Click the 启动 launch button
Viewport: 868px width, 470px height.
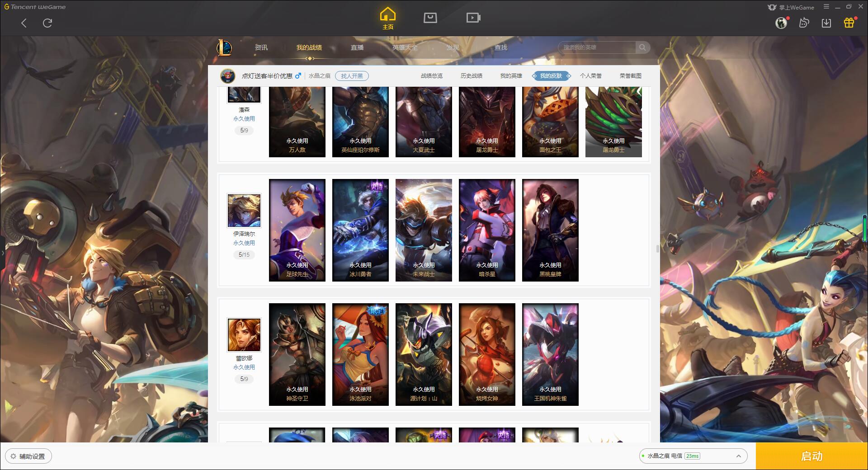point(811,456)
